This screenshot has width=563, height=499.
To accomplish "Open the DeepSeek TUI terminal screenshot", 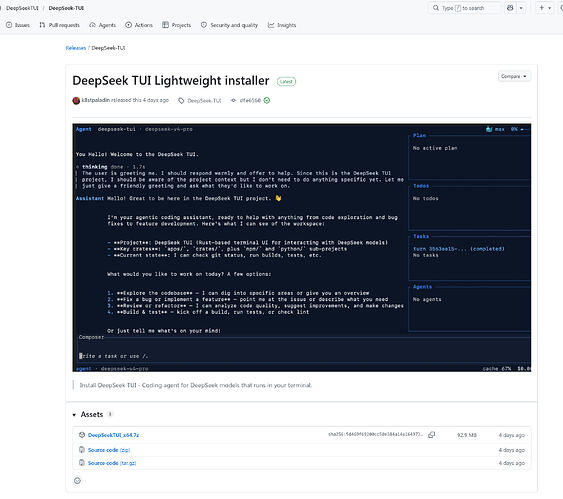I will coord(302,247).
